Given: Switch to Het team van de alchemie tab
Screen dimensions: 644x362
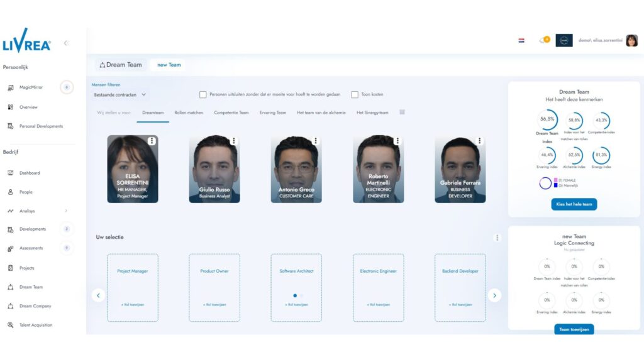Looking at the screenshot, I should tap(321, 112).
